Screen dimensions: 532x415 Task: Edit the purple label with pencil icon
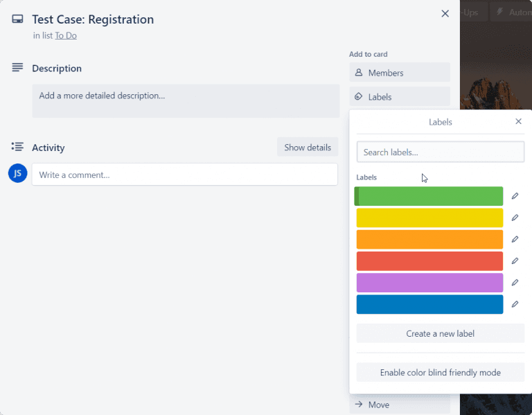[x=515, y=283]
